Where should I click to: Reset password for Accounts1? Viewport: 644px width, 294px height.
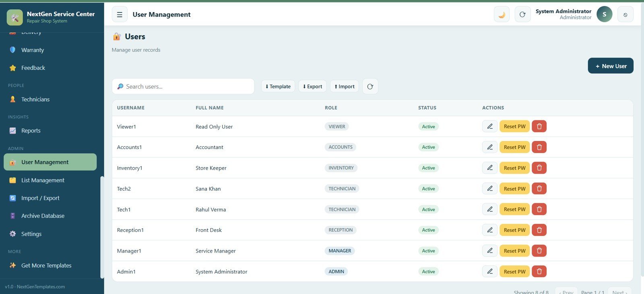click(x=514, y=147)
